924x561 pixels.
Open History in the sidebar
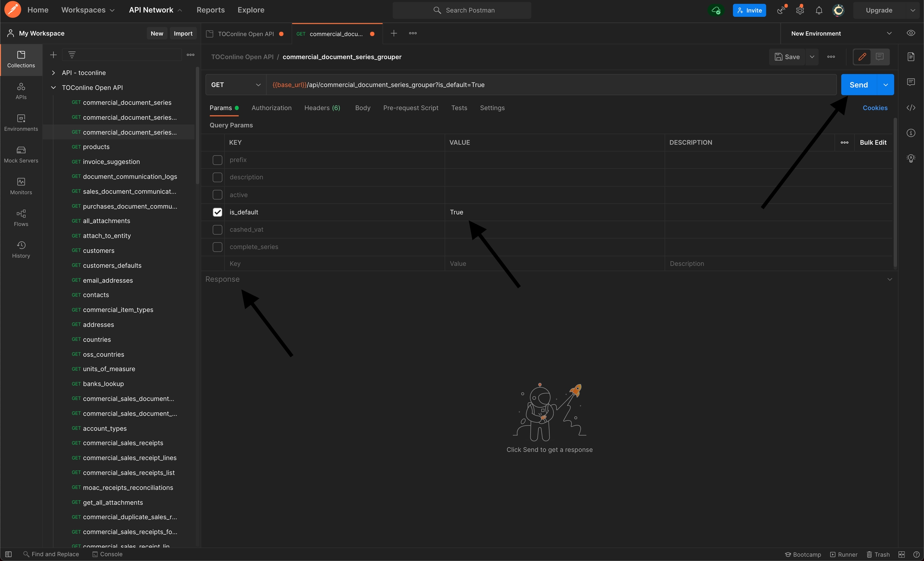click(21, 249)
